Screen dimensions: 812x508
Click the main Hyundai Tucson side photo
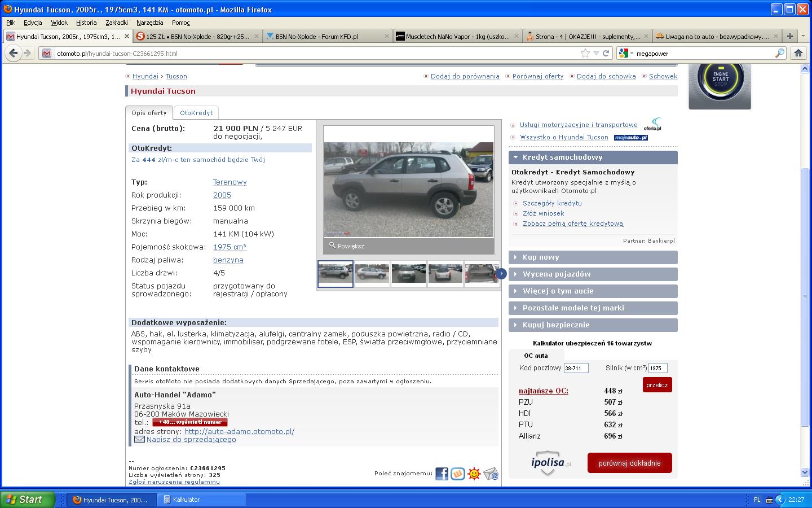409,189
